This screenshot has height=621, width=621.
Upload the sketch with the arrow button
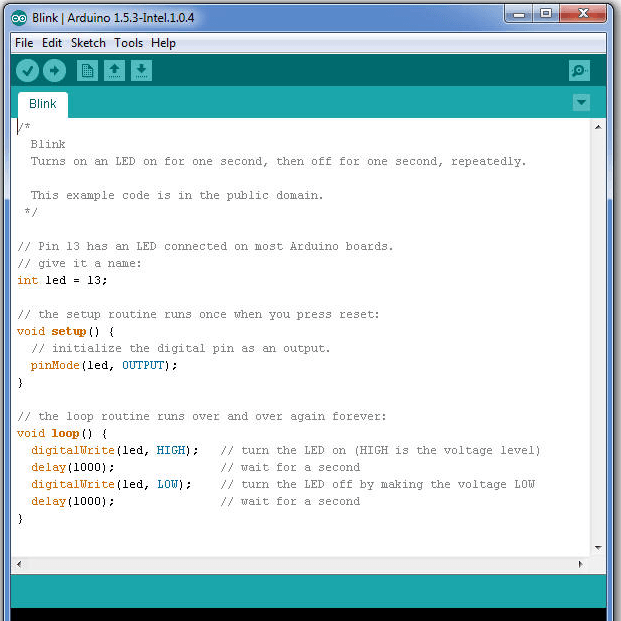(54, 71)
